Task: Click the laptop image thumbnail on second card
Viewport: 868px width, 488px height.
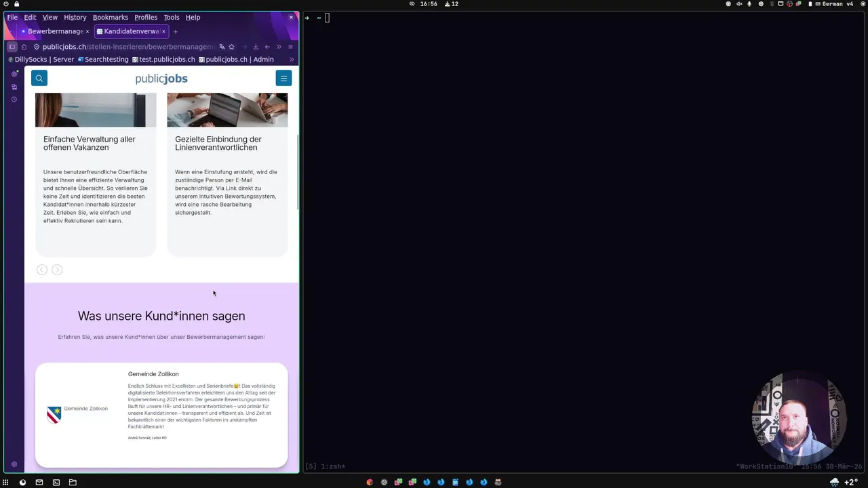Action: pyautogui.click(x=227, y=110)
